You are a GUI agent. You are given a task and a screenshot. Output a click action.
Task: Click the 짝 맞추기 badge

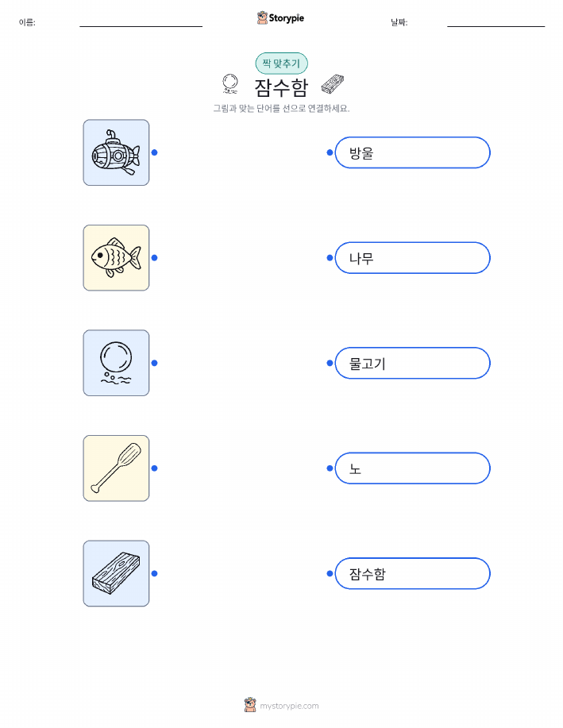[x=281, y=64]
